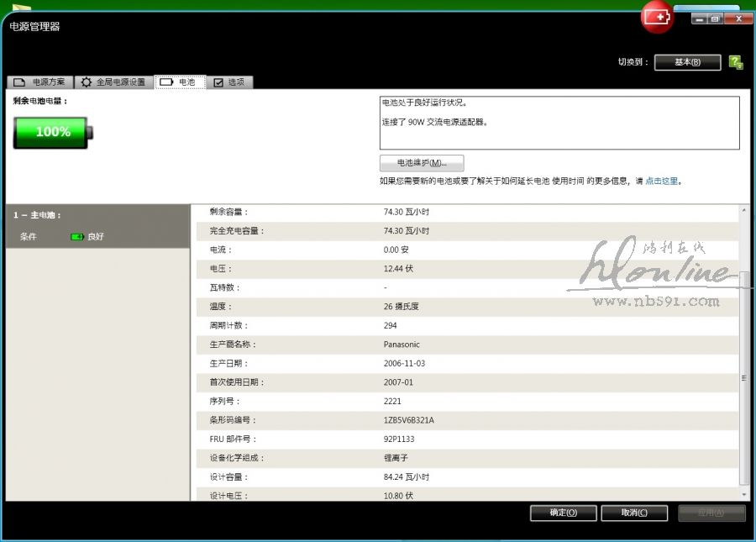
Task: Click the battery status message text box
Action: (x=559, y=123)
